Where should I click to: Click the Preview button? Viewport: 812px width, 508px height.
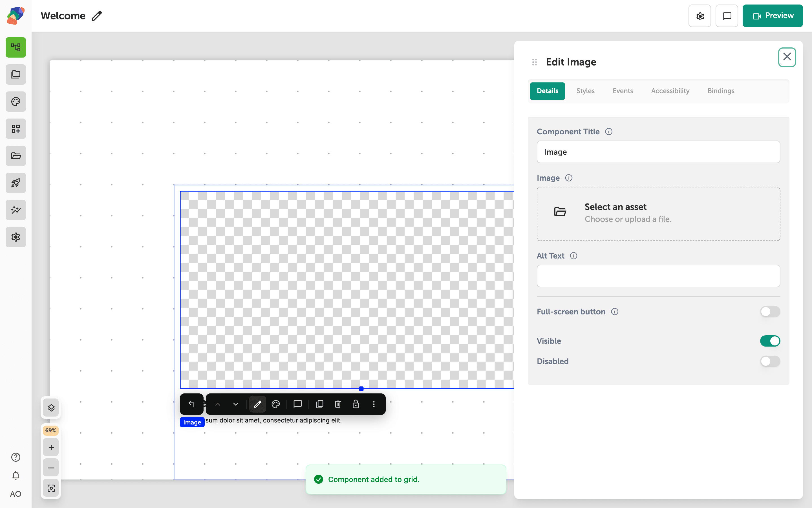coord(773,16)
